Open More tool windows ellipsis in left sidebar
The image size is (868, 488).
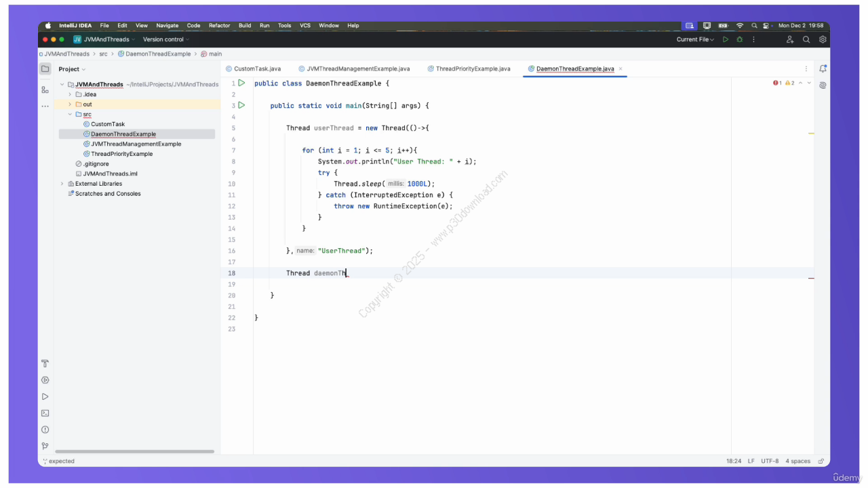click(x=45, y=106)
